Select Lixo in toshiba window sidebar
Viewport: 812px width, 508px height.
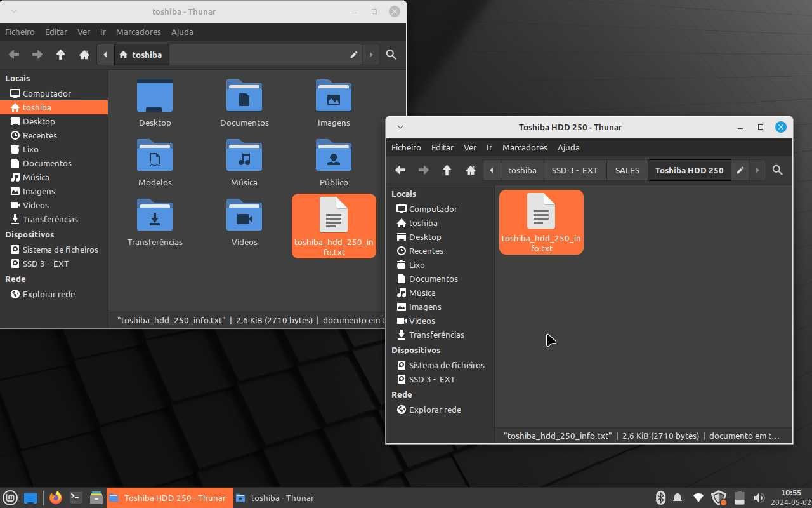pyautogui.click(x=54, y=149)
